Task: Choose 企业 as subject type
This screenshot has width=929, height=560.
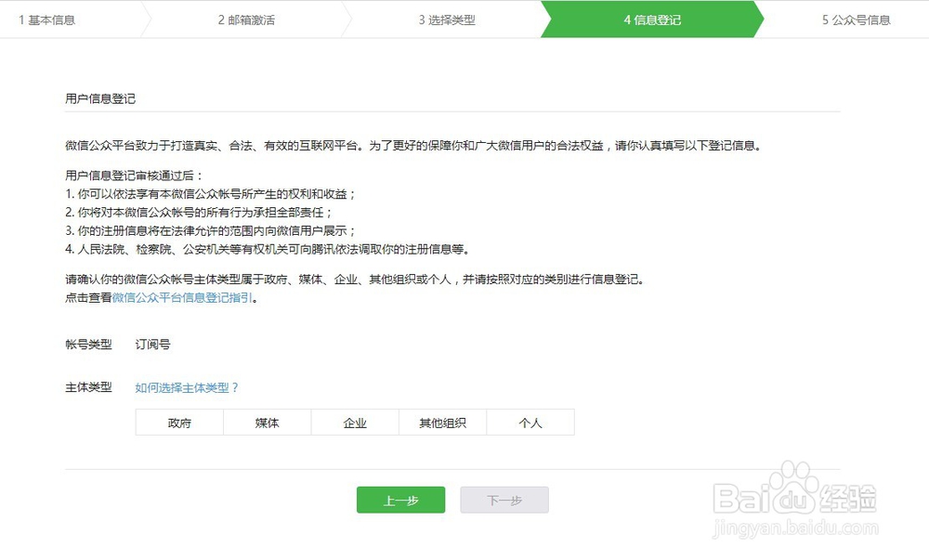Action: coord(355,423)
